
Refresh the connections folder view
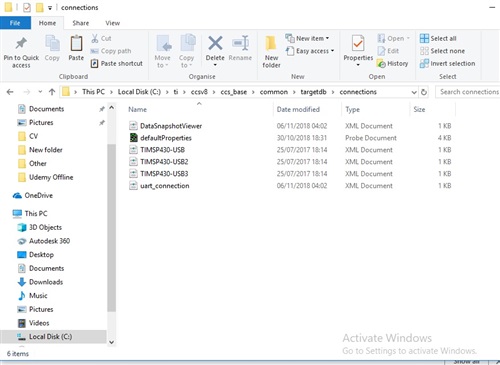click(424, 92)
